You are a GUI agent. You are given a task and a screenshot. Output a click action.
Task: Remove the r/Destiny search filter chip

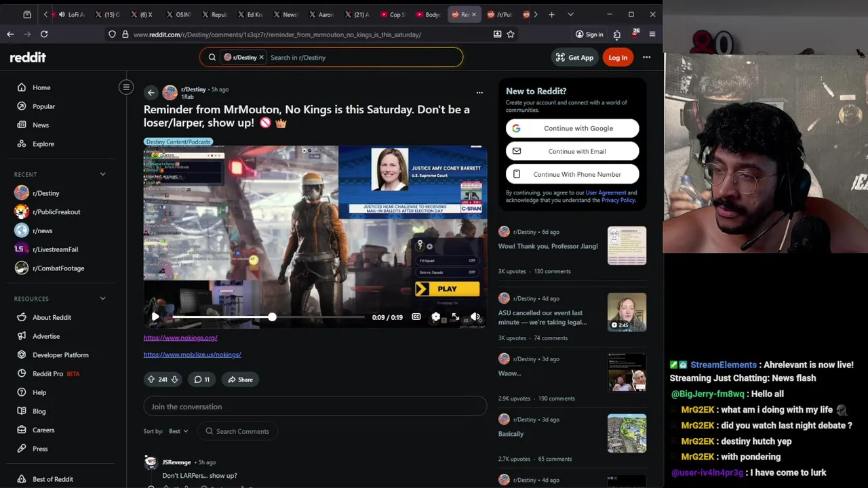(x=261, y=58)
